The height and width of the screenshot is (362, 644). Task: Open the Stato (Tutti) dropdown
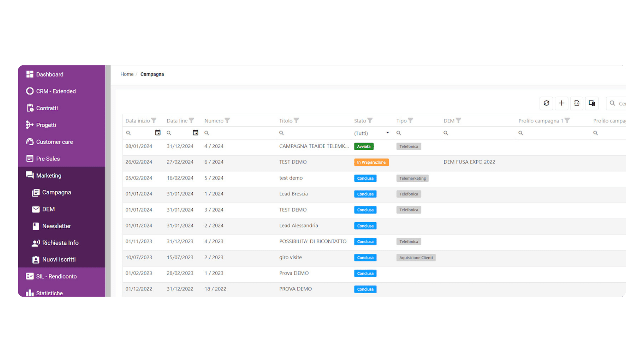click(372, 133)
